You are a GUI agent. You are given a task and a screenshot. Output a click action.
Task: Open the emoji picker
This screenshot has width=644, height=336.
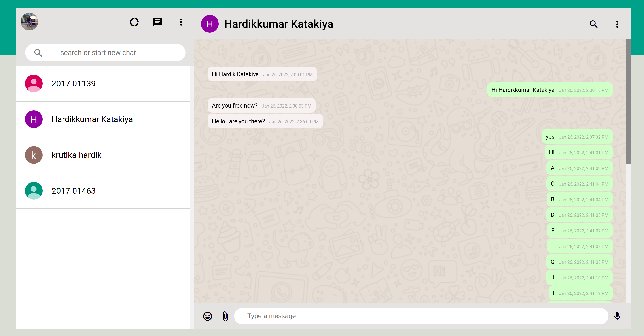tap(208, 316)
